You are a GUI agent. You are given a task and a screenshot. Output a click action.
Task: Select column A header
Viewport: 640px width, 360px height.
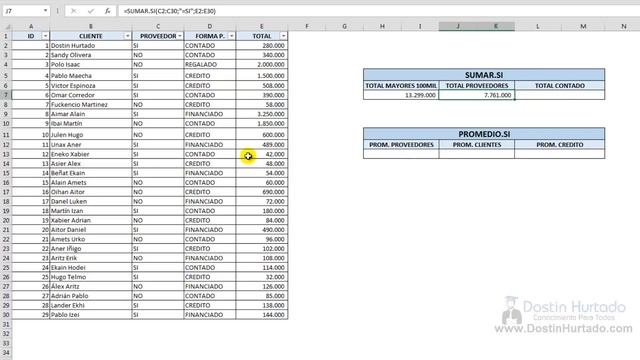[x=31, y=27]
